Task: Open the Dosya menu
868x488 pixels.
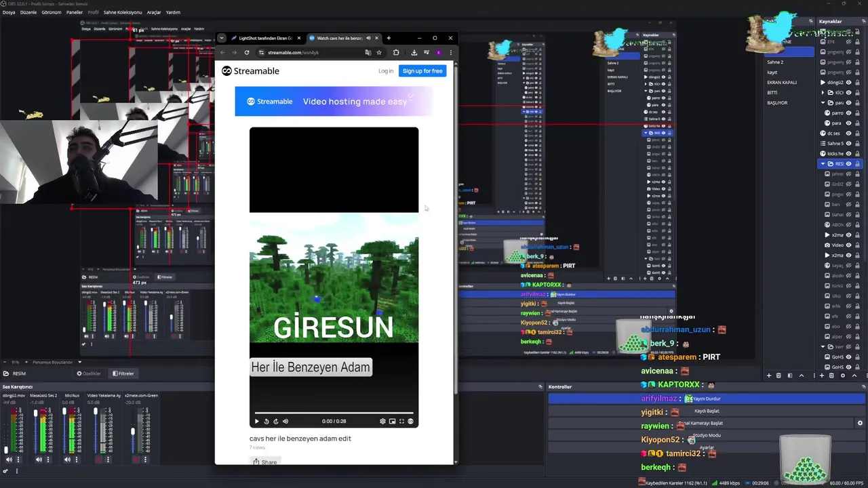Action: [8, 12]
